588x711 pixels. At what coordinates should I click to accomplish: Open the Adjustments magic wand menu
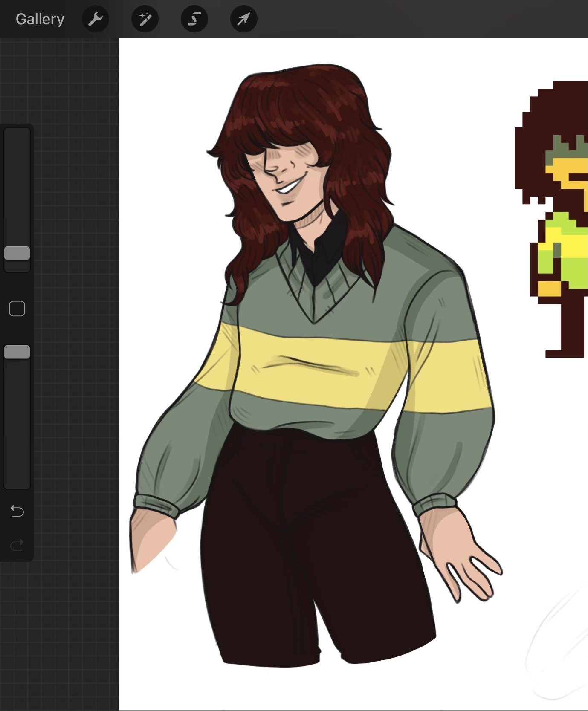tap(145, 19)
